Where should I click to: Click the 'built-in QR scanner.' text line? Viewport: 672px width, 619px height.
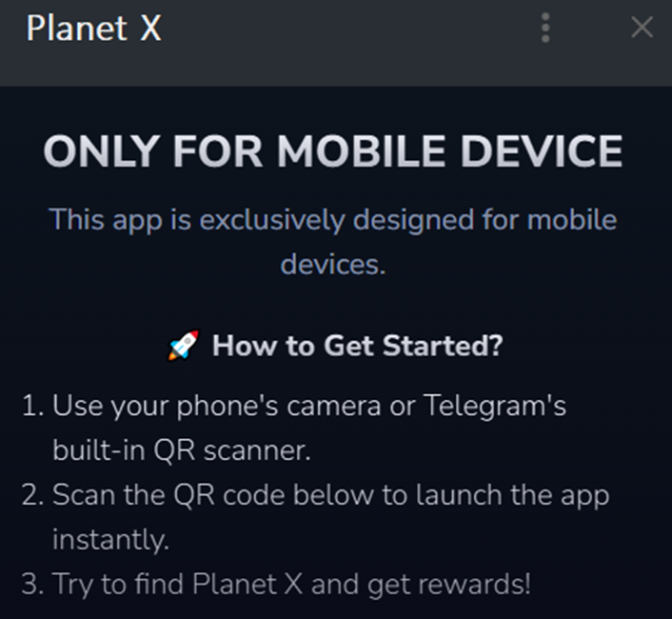coord(181,451)
